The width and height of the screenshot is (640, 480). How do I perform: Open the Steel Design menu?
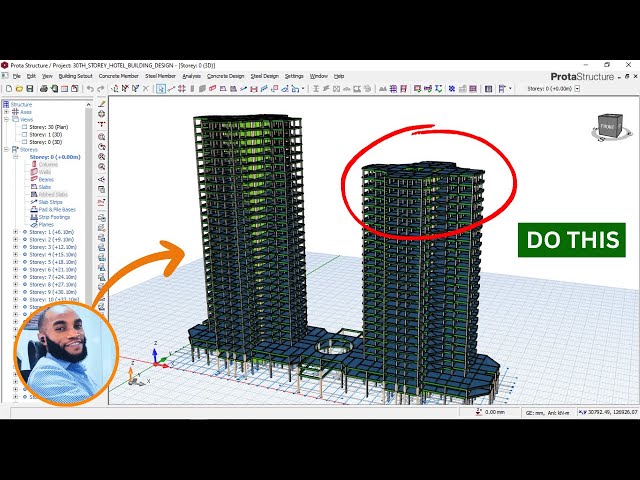click(x=264, y=76)
